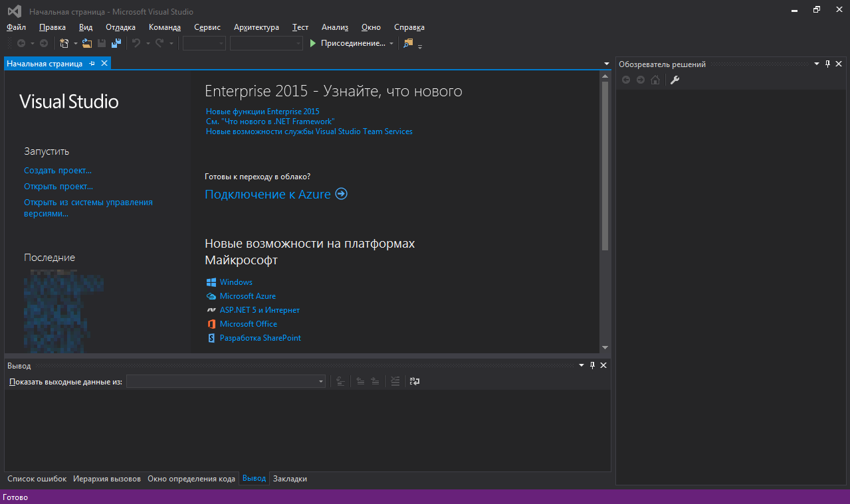Click the Start Page vertical scrollbar thumb
This screenshot has height=504, width=850.
point(605,166)
